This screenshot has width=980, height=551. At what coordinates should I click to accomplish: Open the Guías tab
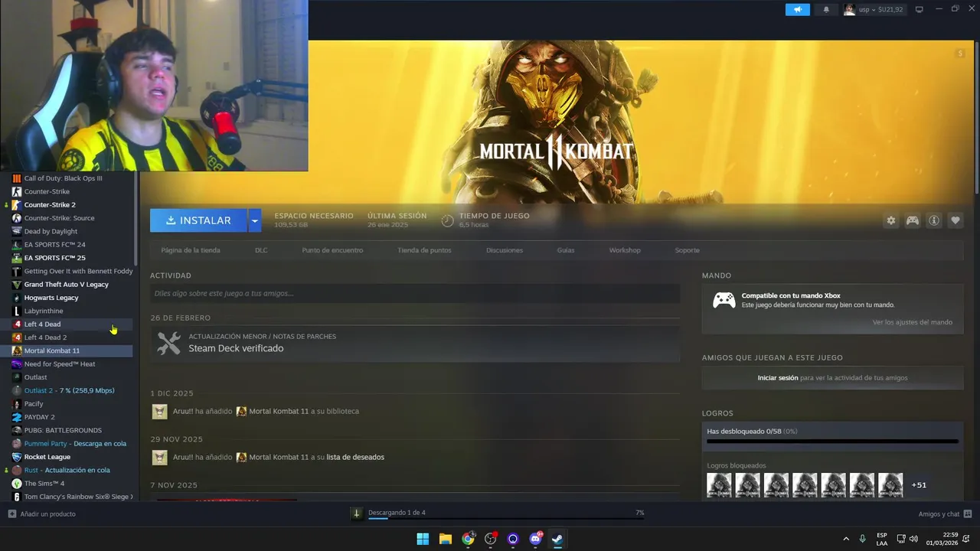coord(566,250)
